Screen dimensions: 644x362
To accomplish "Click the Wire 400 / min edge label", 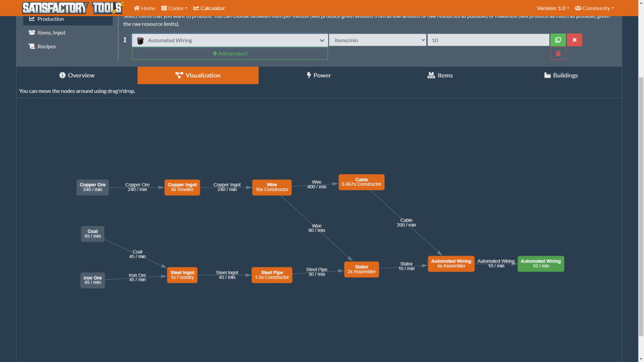I will (x=316, y=185).
